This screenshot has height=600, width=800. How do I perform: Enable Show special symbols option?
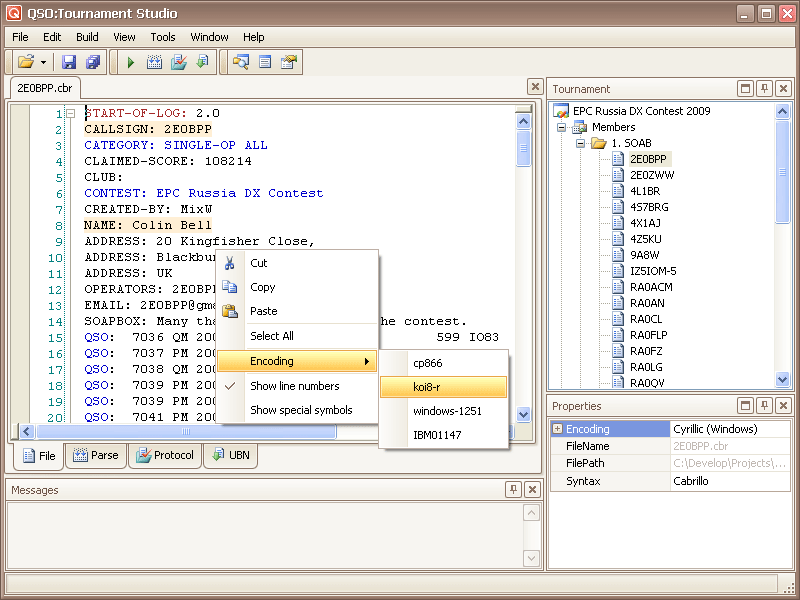pyautogui.click(x=301, y=410)
